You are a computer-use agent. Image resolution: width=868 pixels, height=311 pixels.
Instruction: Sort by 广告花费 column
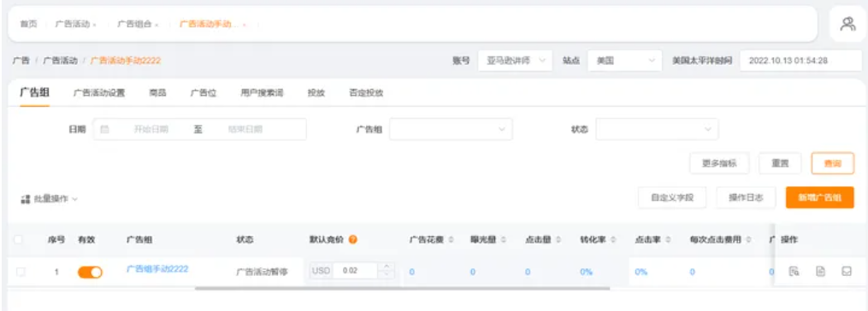pyautogui.click(x=452, y=240)
